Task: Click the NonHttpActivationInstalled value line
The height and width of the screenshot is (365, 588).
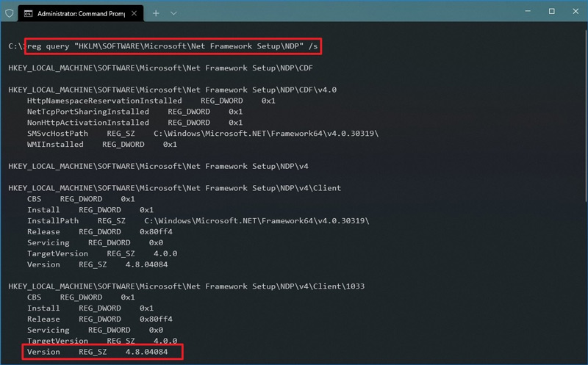Action: 135,123
